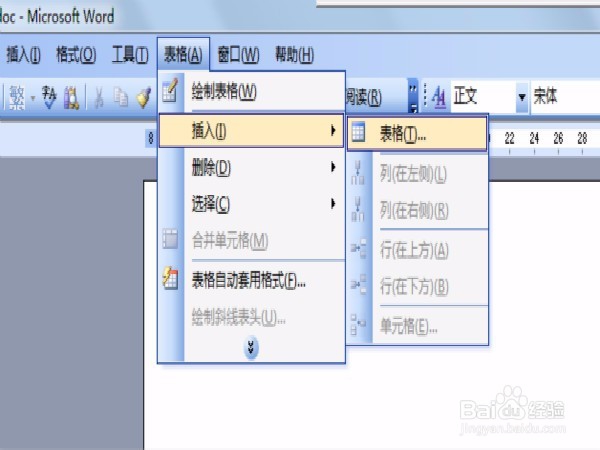600x450 pixels.
Task: Click 列(在右侧)(R) submenu entry
Action: coord(417,210)
